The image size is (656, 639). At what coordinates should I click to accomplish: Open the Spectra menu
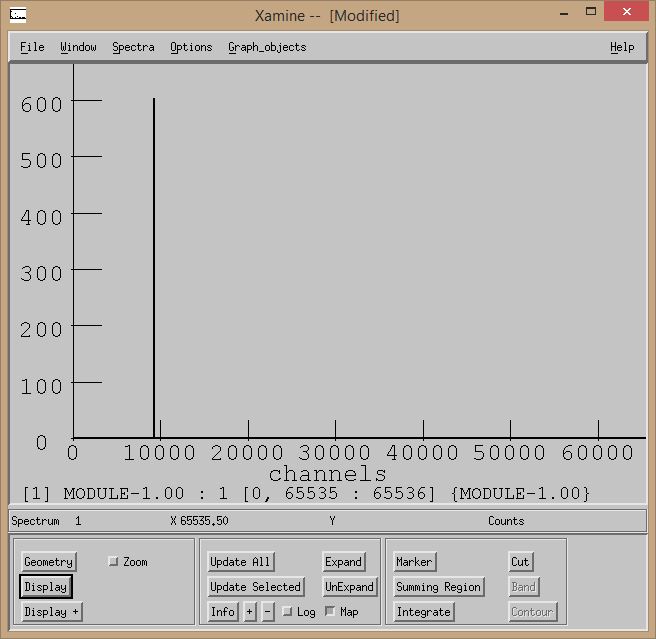(x=133, y=47)
